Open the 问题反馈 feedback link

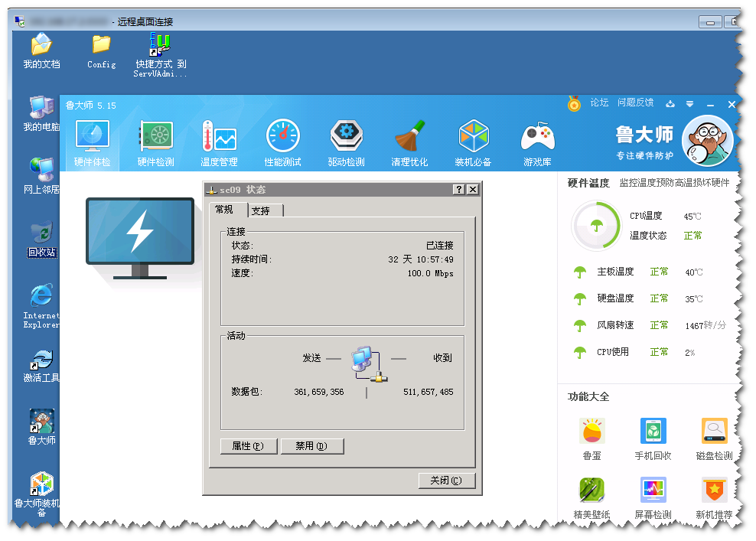pyautogui.click(x=635, y=103)
